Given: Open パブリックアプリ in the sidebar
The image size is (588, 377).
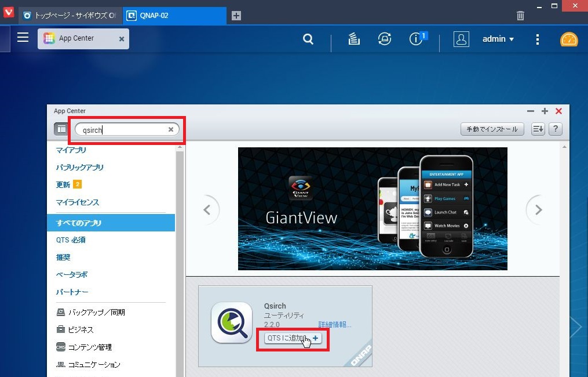Looking at the screenshot, I should pos(79,167).
